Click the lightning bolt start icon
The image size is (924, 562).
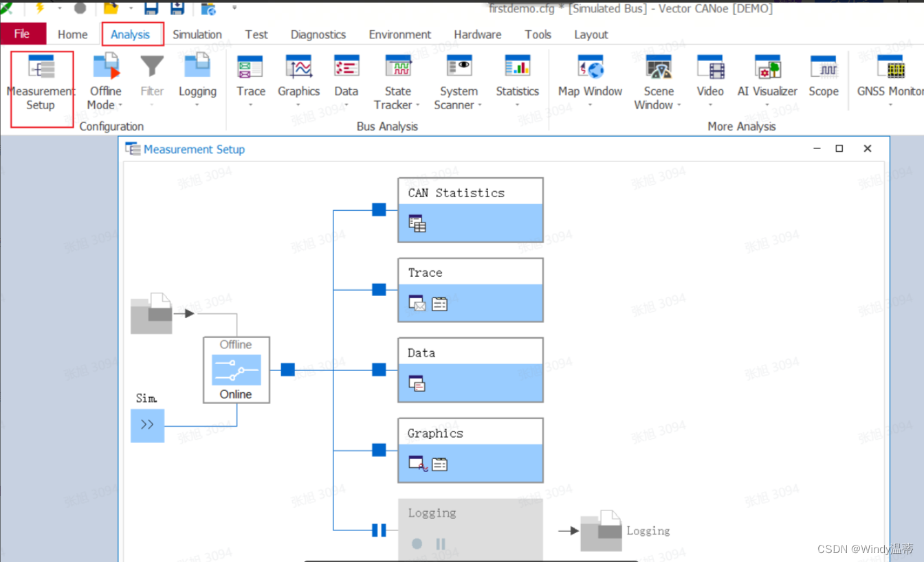(39, 8)
